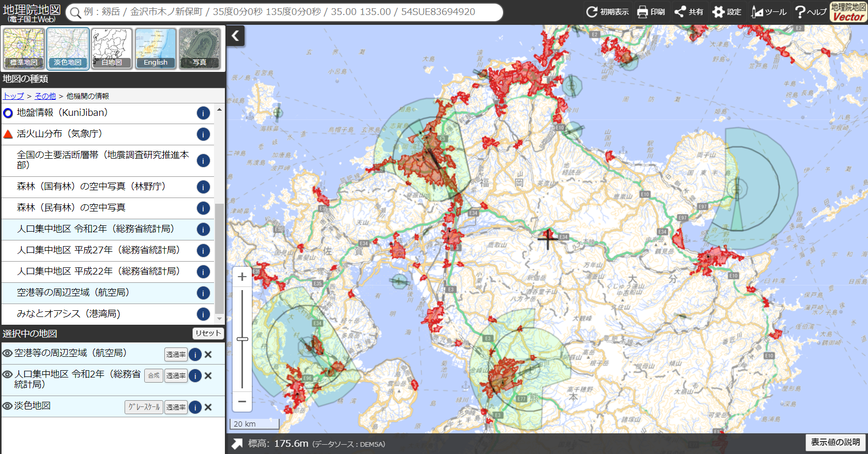Remove 淡色地図 from selected maps

click(208, 407)
